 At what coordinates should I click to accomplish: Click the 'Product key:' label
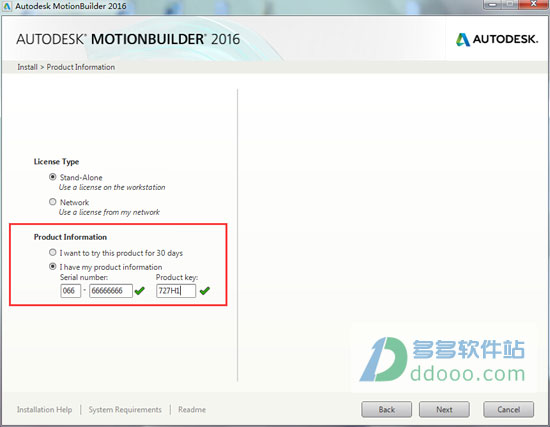point(177,277)
